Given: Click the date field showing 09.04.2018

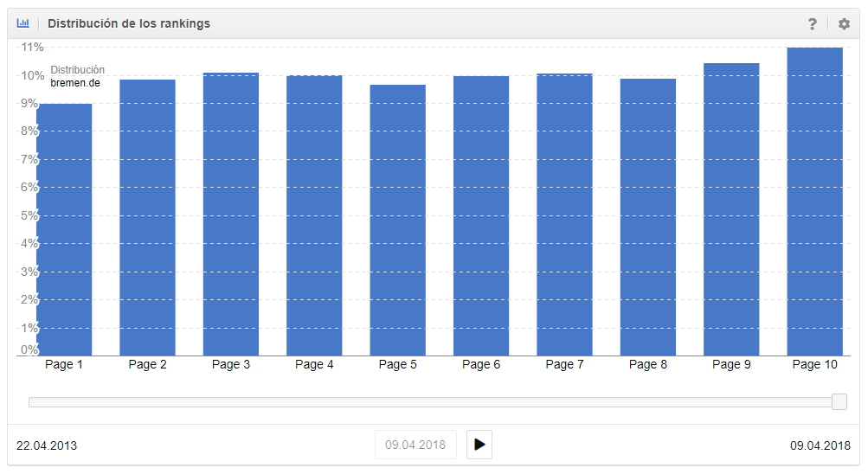Looking at the screenshot, I should pyautogui.click(x=415, y=445).
